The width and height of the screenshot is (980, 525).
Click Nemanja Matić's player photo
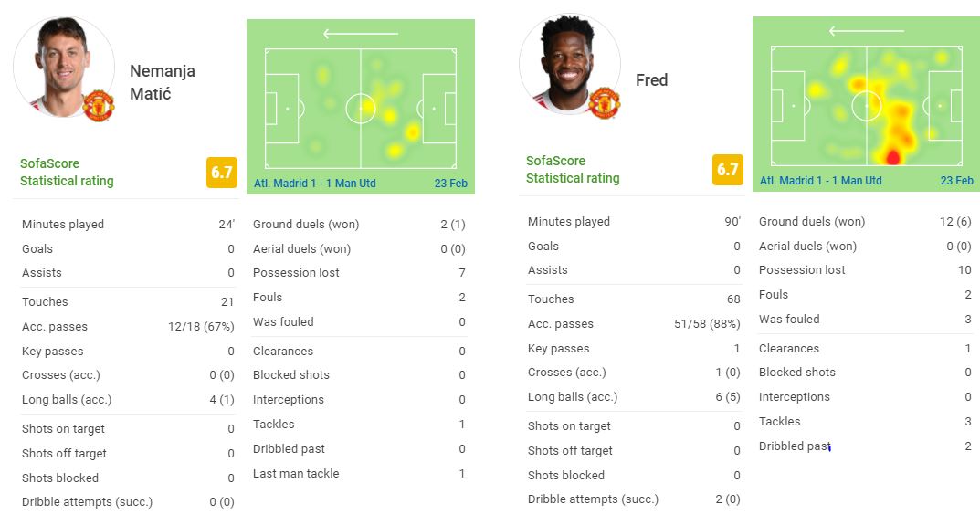coord(63,66)
